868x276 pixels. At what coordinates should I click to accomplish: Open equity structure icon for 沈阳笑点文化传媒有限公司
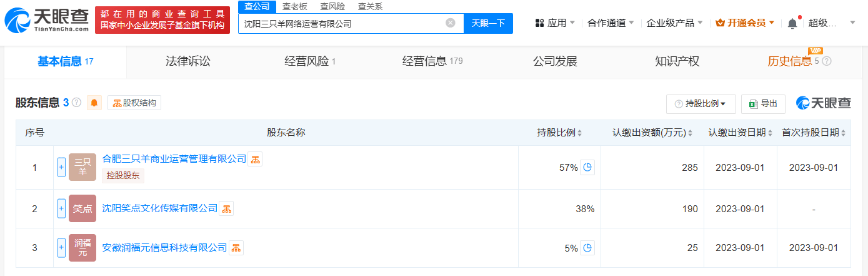pyautogui.click(x=226, y=208)
